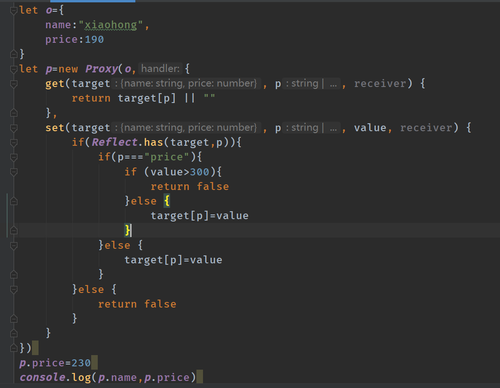
Task: Click fold-end marker on the '})' line
Action: [x=14, y=348]
